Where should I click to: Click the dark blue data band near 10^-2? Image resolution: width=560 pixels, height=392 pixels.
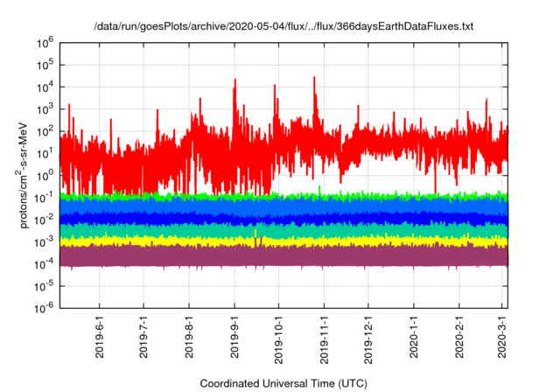tap(283, 219)
